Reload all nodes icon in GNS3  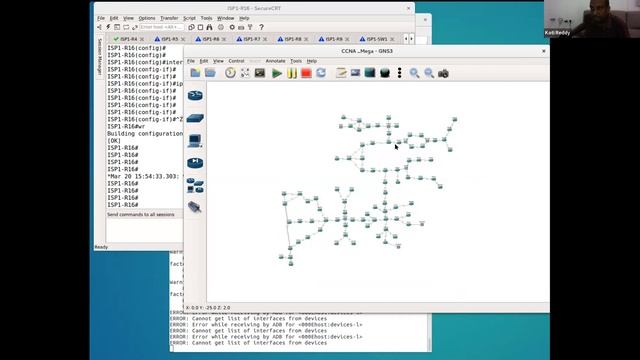(321, 73)
